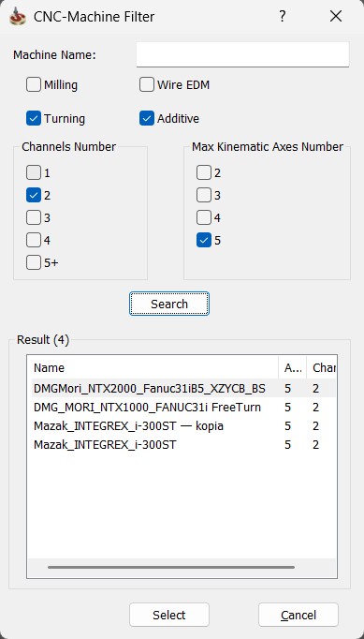Open the help question mark button
The width and height of the screenshot is (364, 639).
point(282,17)
